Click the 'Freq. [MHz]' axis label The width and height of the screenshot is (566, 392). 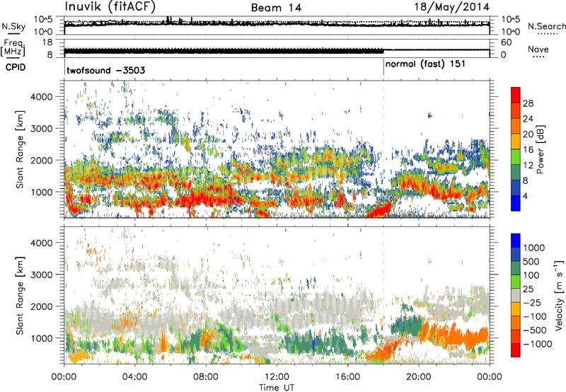point(13,47)
